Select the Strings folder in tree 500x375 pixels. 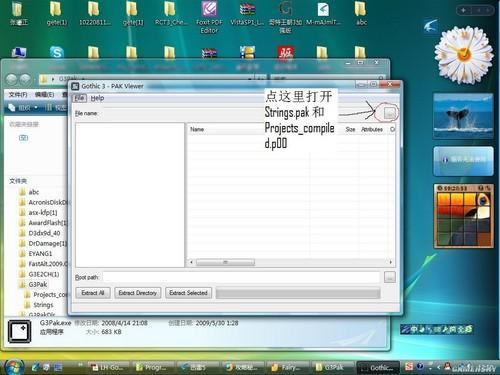[43, 305]
